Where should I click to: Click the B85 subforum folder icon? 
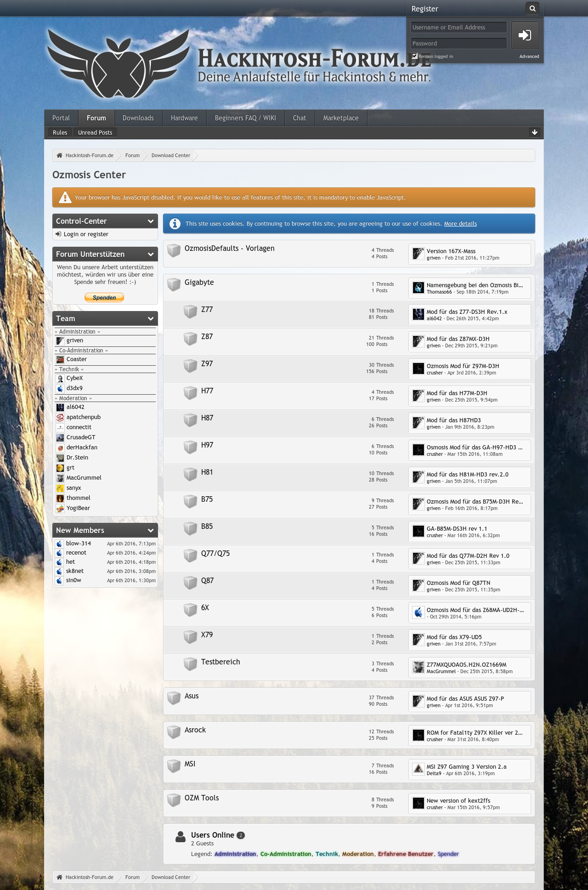coord(190,528)
